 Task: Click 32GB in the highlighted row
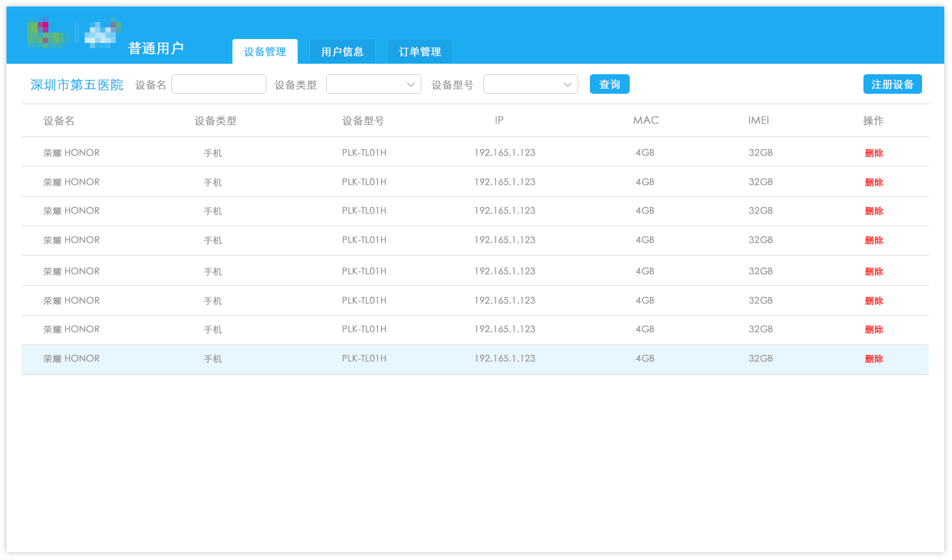761,359
